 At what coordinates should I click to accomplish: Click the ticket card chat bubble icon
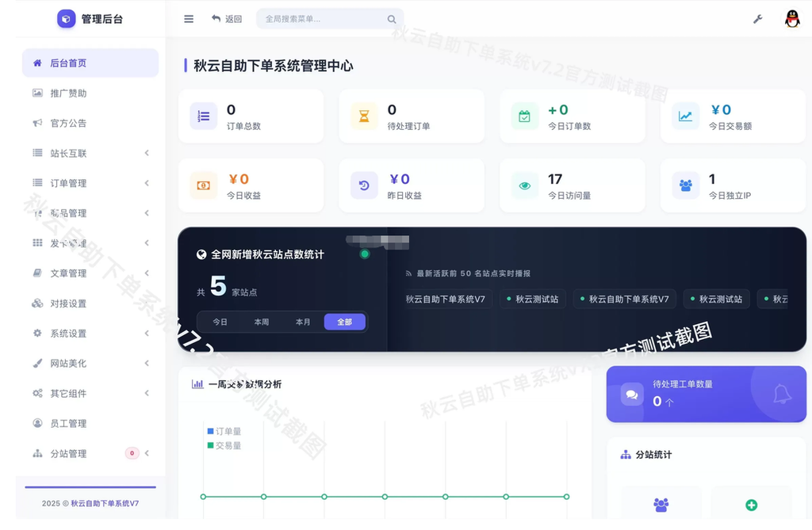(632, 395)
